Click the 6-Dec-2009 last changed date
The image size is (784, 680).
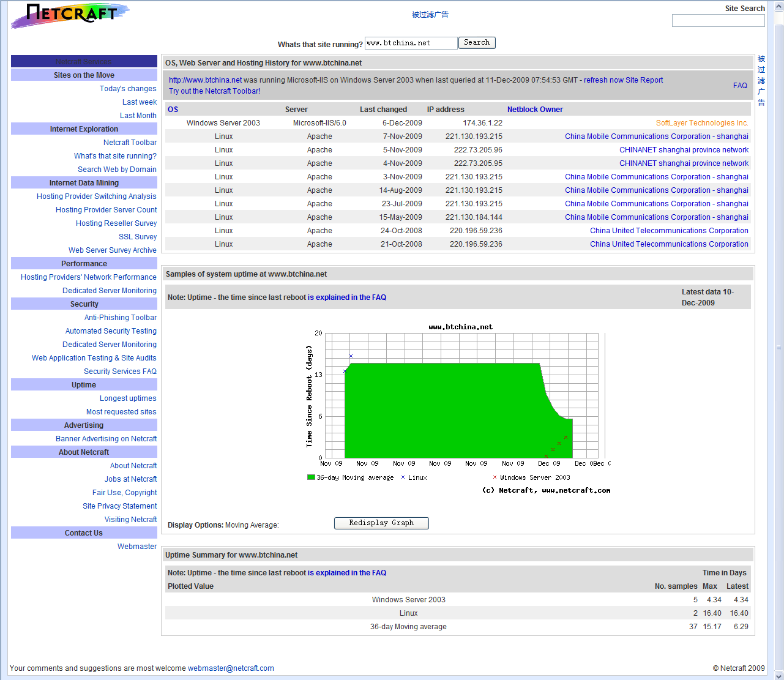point(402,123)
